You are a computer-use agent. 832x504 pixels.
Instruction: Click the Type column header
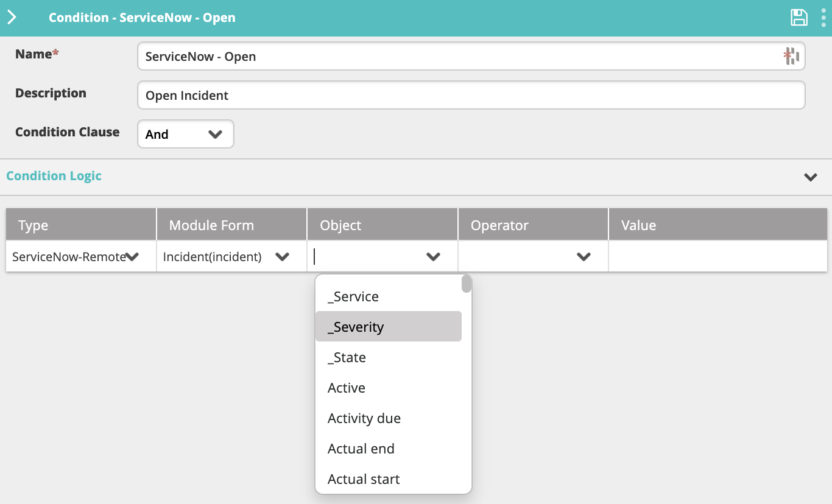(81, 225)
